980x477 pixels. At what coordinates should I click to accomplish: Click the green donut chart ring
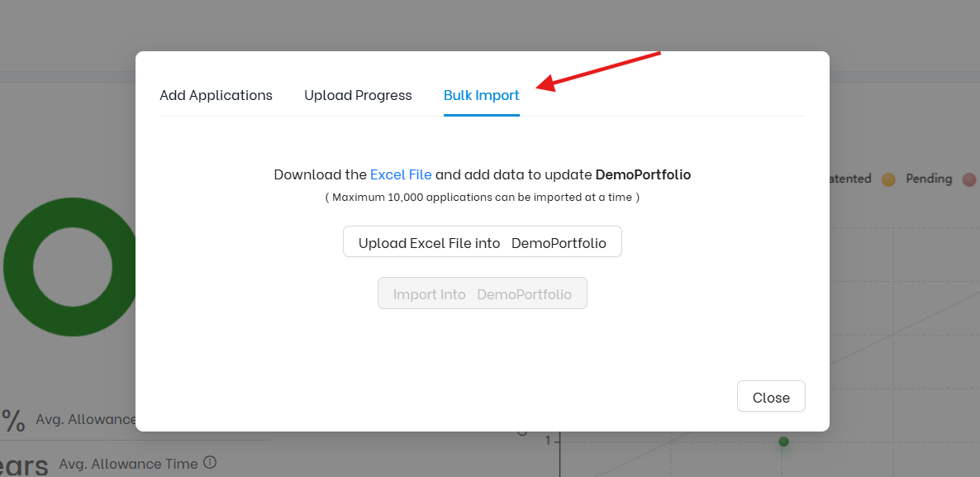(17, 268)
